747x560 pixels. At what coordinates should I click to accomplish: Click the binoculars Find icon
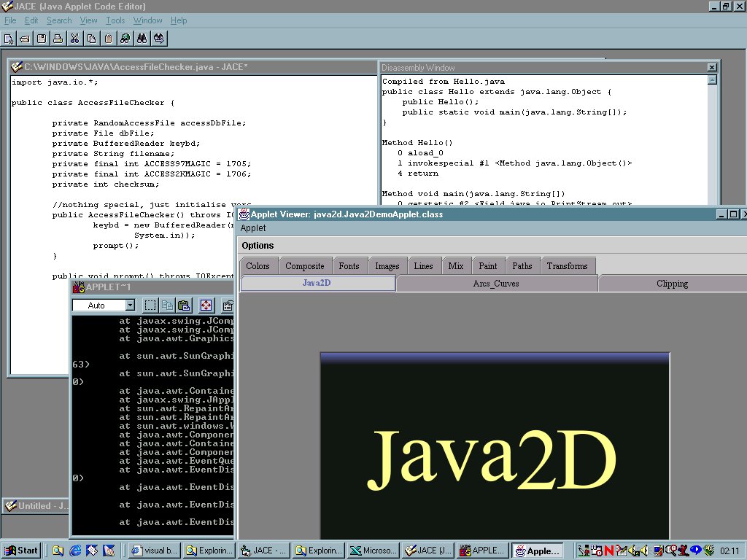click(142, 39)
